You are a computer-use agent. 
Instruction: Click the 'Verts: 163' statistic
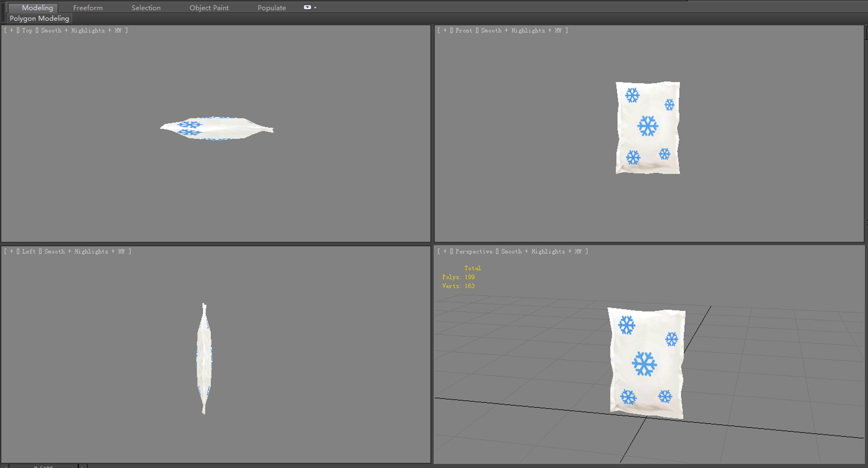pos(458,286)
